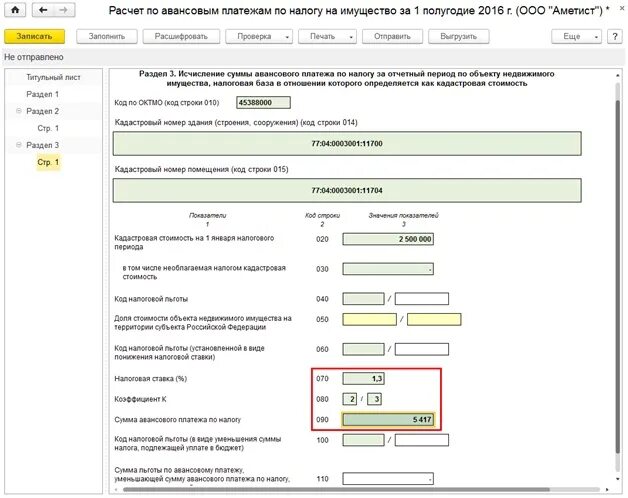
Task: Open the Проверка dropdown menu
Action: 259,36
